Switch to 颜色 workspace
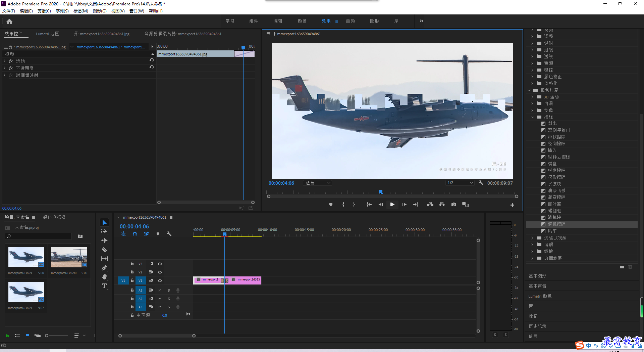 pyautogui.click(x=302, y=21)
